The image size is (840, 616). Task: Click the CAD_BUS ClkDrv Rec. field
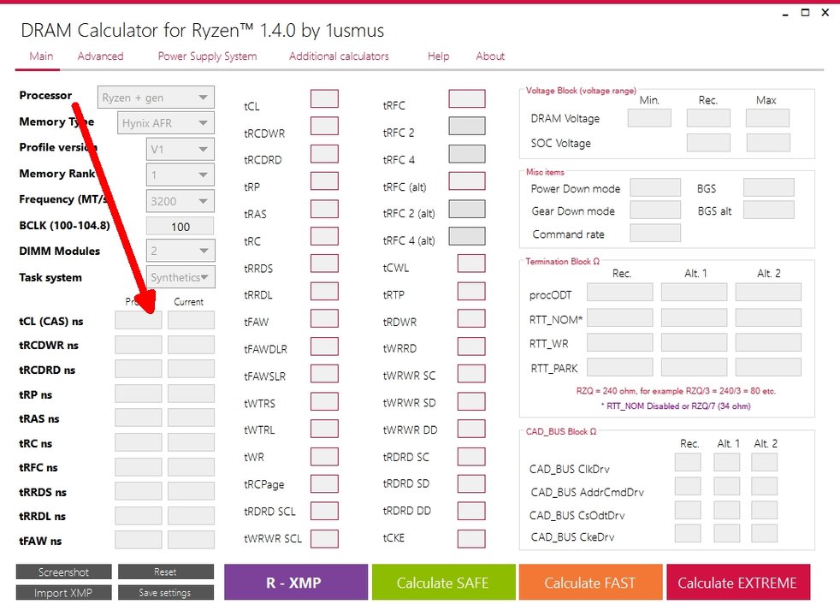pyautogui.click(x=688, y=462)
